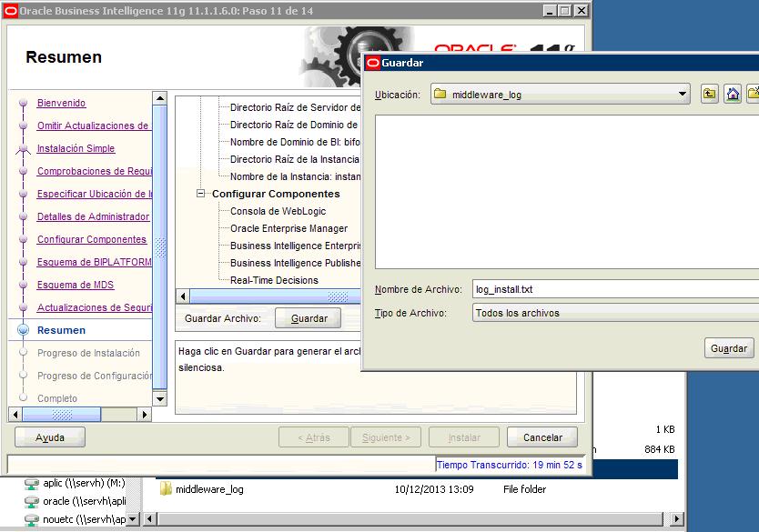Screen dimensions: 759x532
Task: Open the Bienvenido step link
Action: [62, 103]
